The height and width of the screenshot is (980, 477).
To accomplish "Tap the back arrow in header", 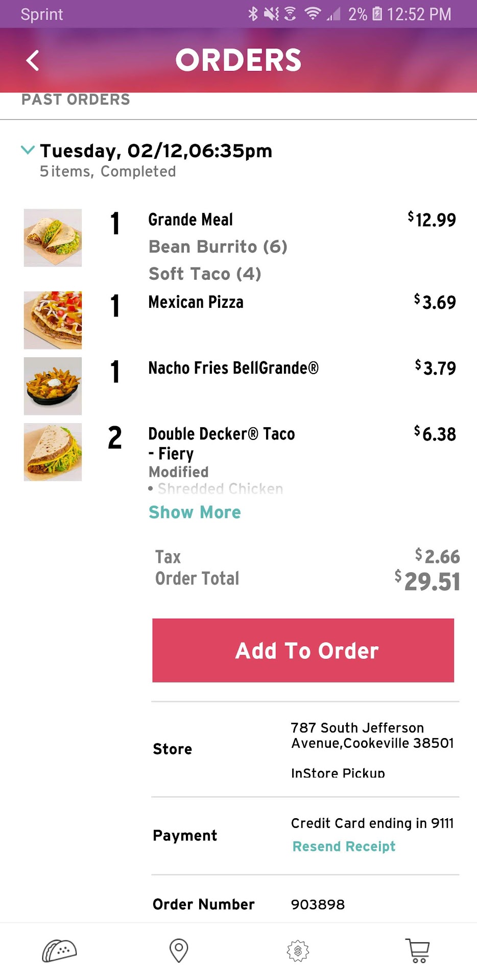I will tap(33, 60).
